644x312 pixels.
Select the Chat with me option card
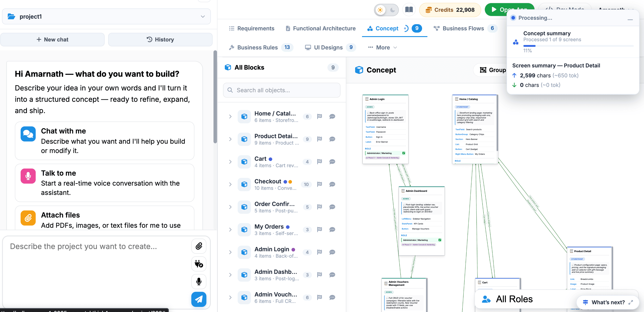pyautogui.click(x=104, y=141)
